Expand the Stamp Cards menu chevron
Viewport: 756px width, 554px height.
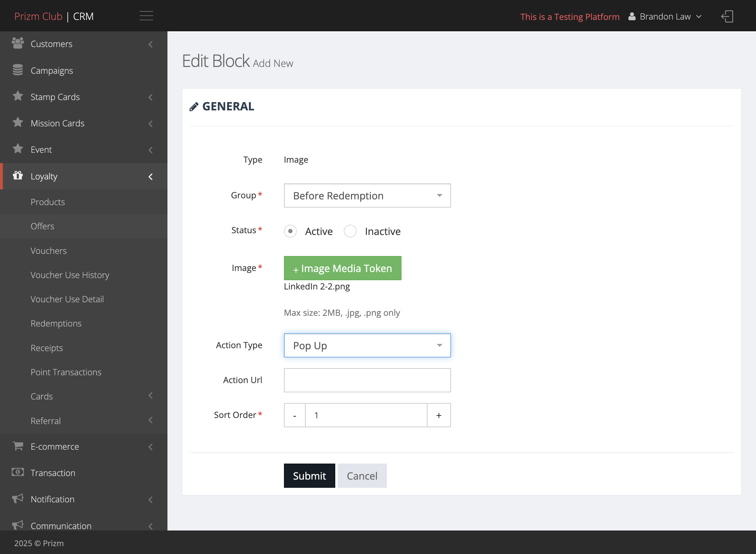coord(151,97)
